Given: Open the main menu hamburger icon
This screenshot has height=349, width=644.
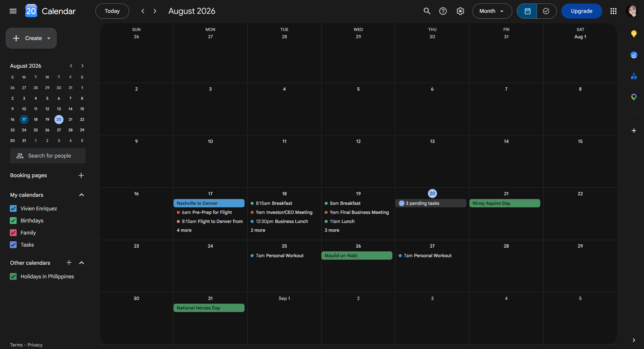Looking at the screenshot, I should [13, 11].
